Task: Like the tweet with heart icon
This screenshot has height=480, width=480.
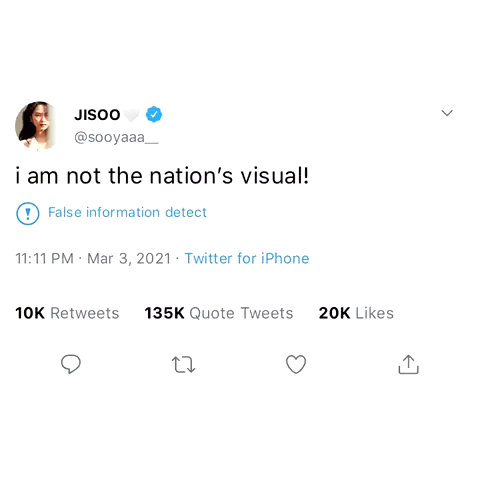Action: point(296,364)
